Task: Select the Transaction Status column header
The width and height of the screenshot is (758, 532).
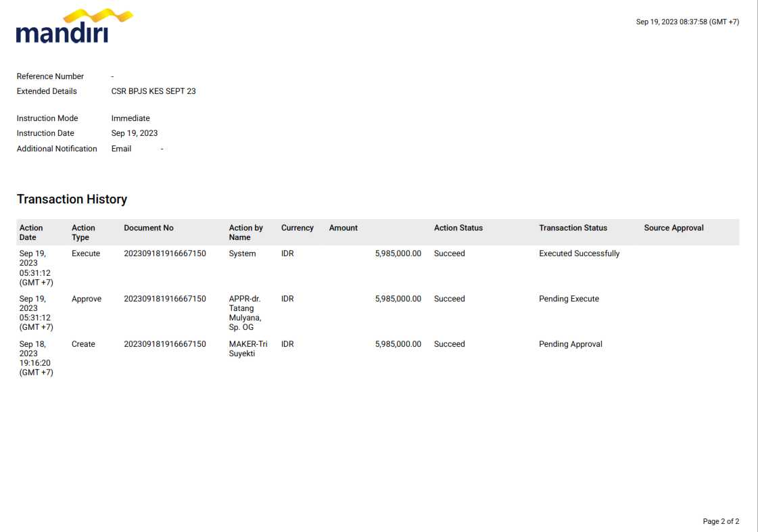Action: point(573,228)
